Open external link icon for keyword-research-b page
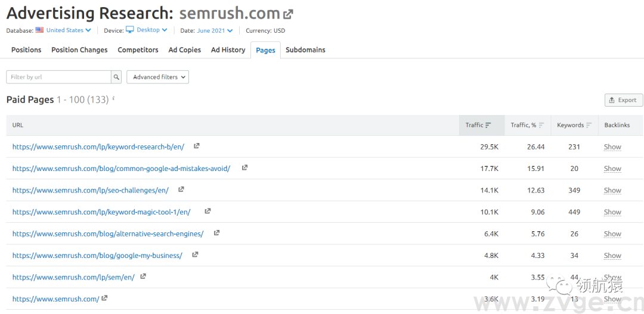Viewport: 644px width, 314px height. point(196,146)
